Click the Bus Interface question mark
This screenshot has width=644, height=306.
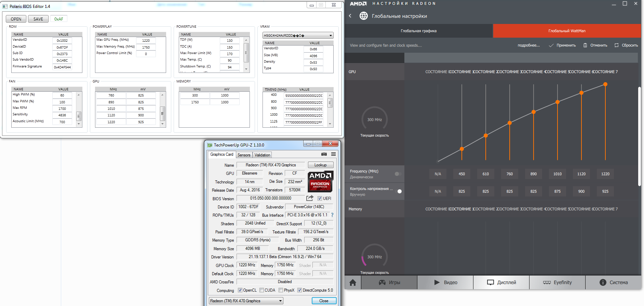pyautogui.click(x=332, y=215)
